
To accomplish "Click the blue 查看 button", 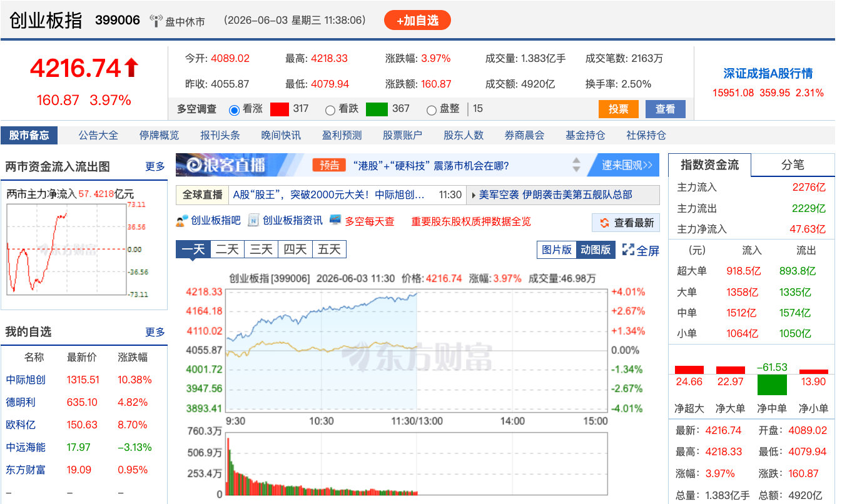I will [665, 109].
